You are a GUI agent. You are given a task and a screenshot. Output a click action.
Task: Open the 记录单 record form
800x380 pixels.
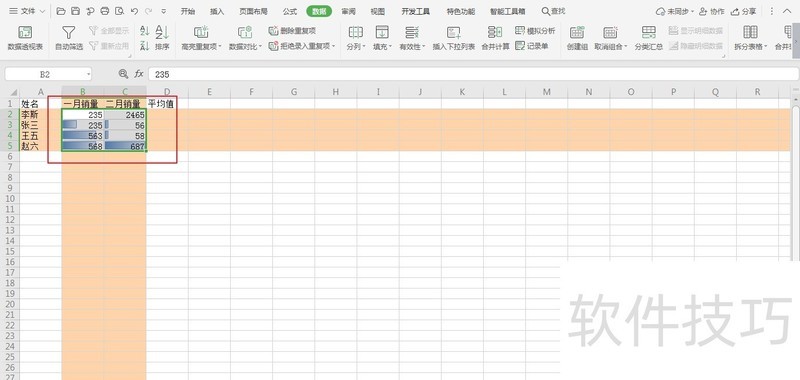(532, 46)
